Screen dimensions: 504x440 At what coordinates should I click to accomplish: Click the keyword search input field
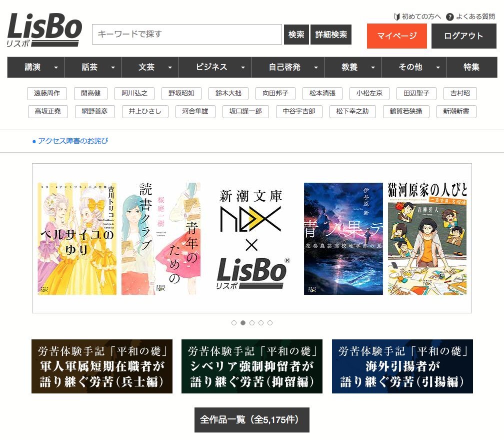pos(187,34)
